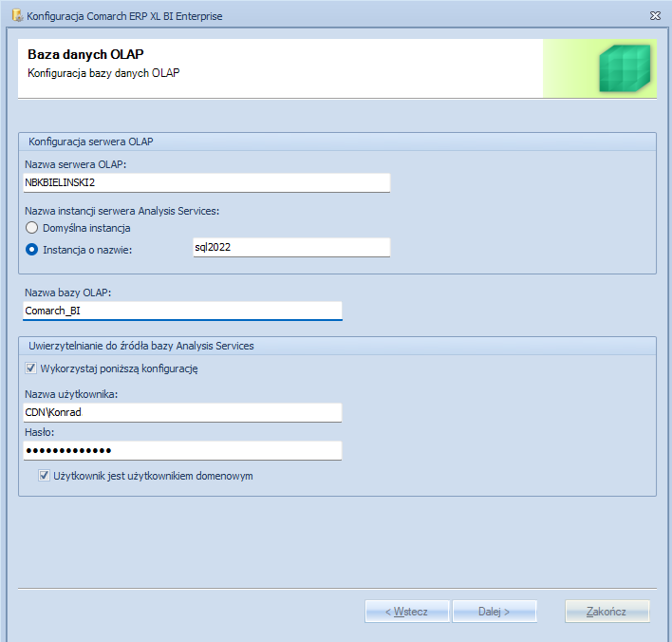Click the Zakończ button
The image size is (672, 642).
click(607, 611)
